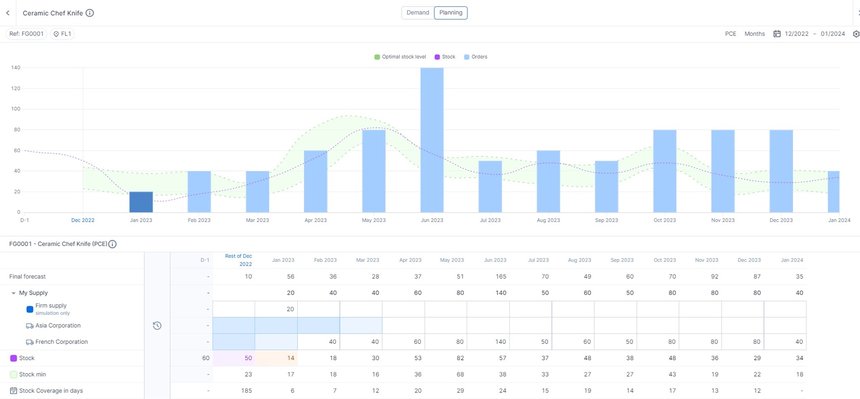The height and width of the screenshot is (399, 860).
Task: Toggle Stock series in chart legend
Action: [x=445, y=57]
